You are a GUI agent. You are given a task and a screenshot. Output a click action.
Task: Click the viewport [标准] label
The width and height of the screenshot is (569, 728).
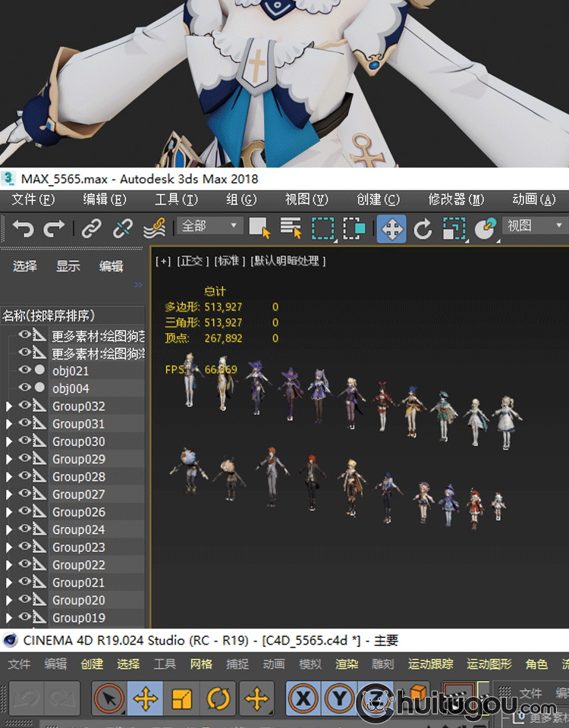pyautogui.click(x=229, y=261)
